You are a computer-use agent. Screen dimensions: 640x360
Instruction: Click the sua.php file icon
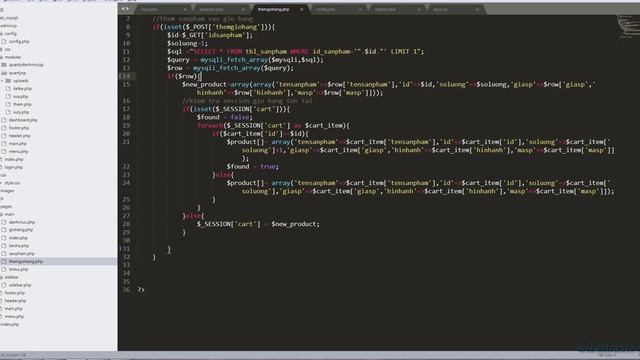coord(8,97)
